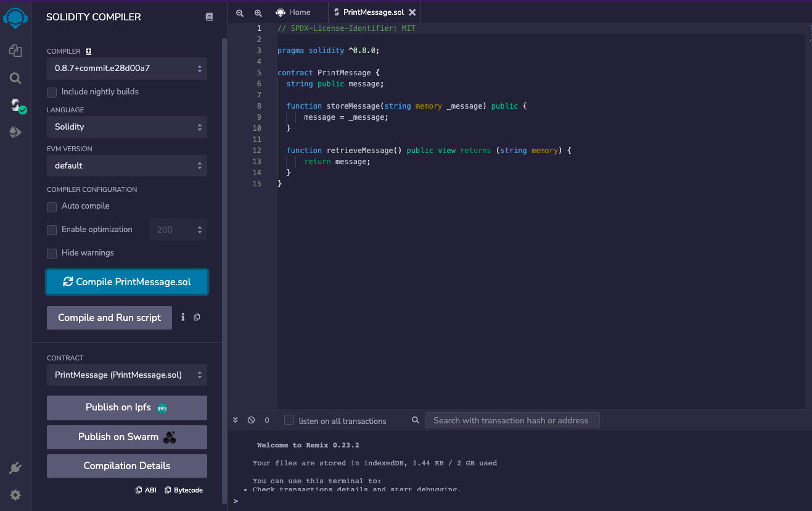This screenshot has width=812, height=511.
Task: Click the transaction hash search field
Action: tap(512, 420)
